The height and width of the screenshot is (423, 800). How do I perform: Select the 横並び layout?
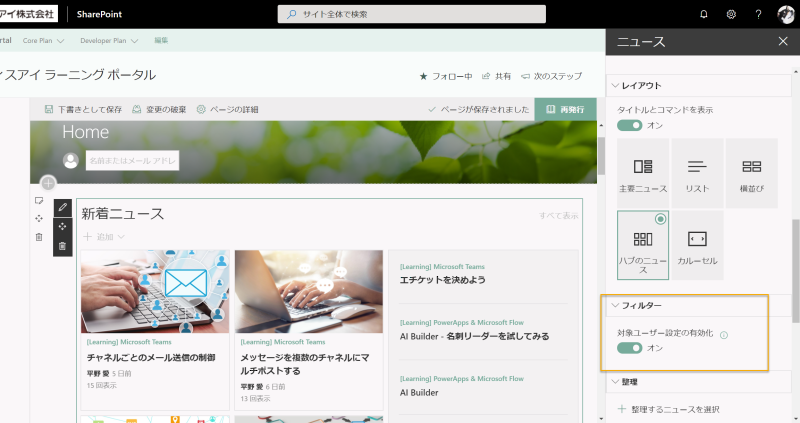[752, 173]
